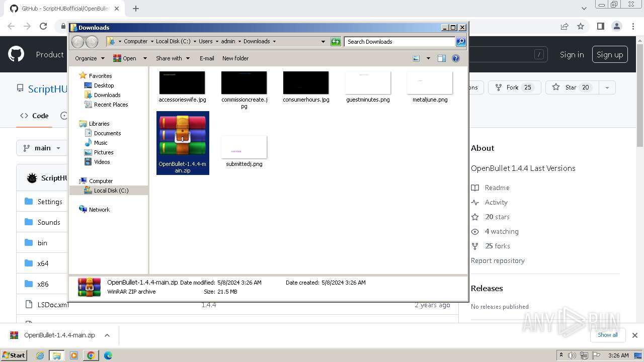
Task: Open the view options dropdown arrow
Action: 428,58
